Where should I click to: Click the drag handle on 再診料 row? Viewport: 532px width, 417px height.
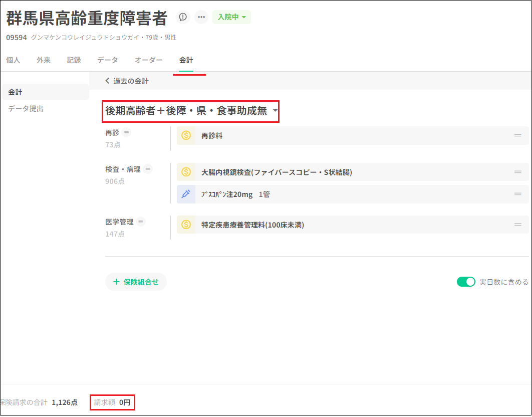click(x=517, y=135)
